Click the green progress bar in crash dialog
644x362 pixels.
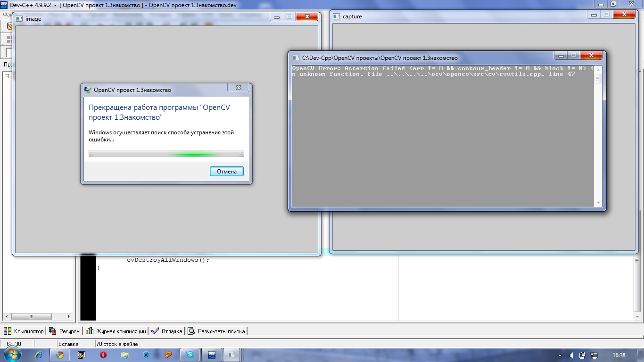tap(166, 154)
